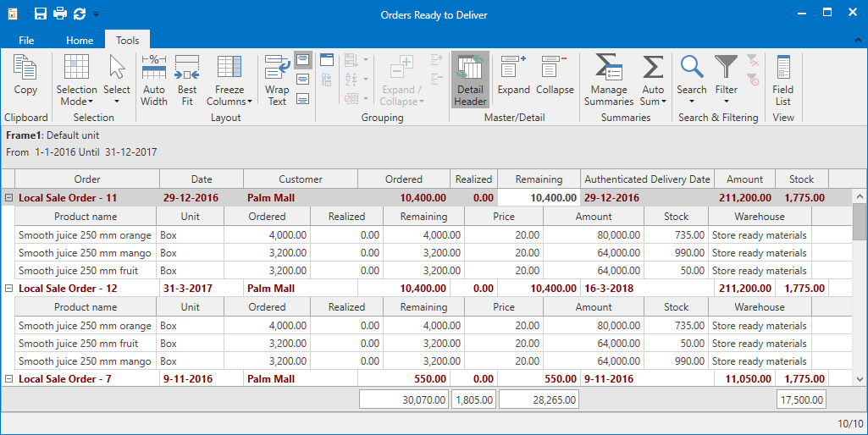Viewport: 868px width, 435px height.
Task: Open quick access toolbar customize arrow
Action: point(96,14)
